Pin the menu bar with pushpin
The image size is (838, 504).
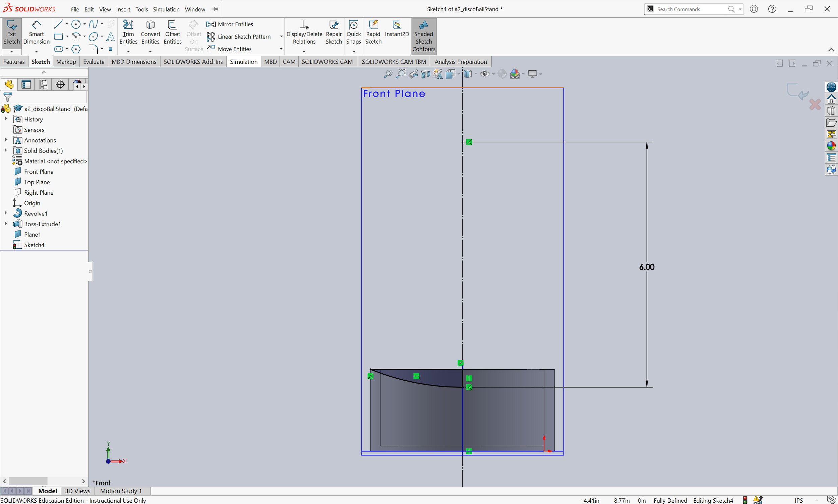point(215,9)
